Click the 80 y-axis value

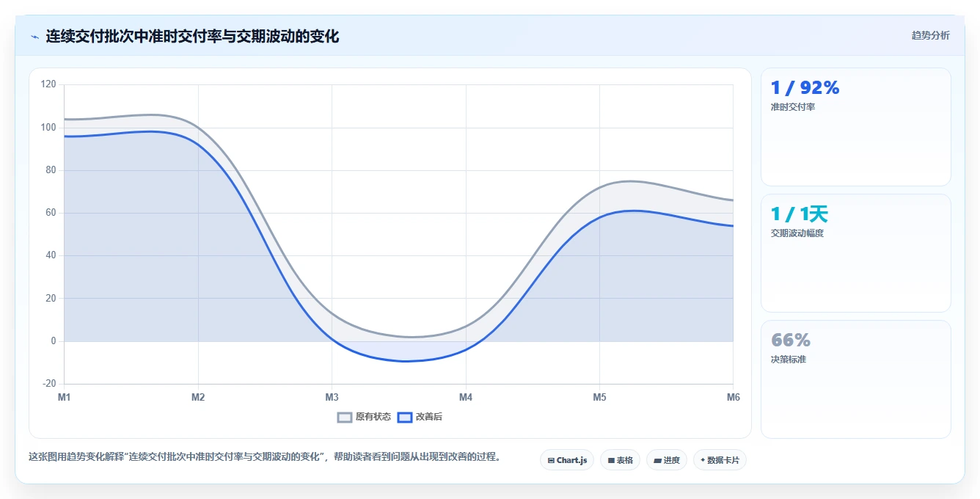point(51,170)
